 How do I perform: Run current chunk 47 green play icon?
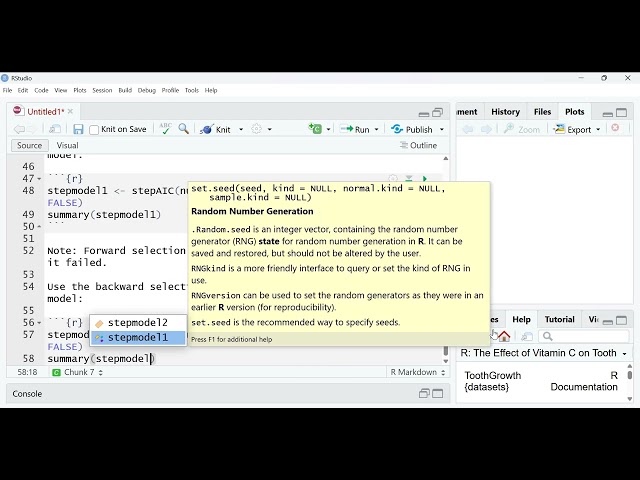tap(425, 179)
